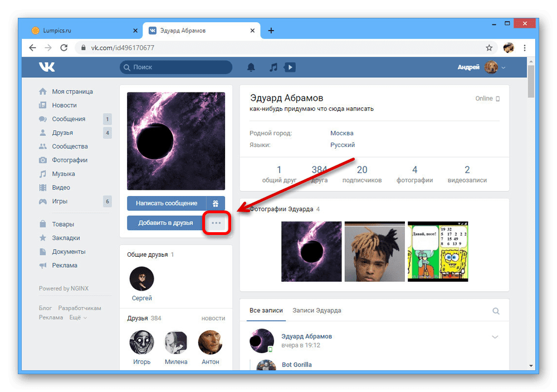The height and width of the screenshot is (392, 557).
Task: Open friend Милена's avatar
Action: 176,342
